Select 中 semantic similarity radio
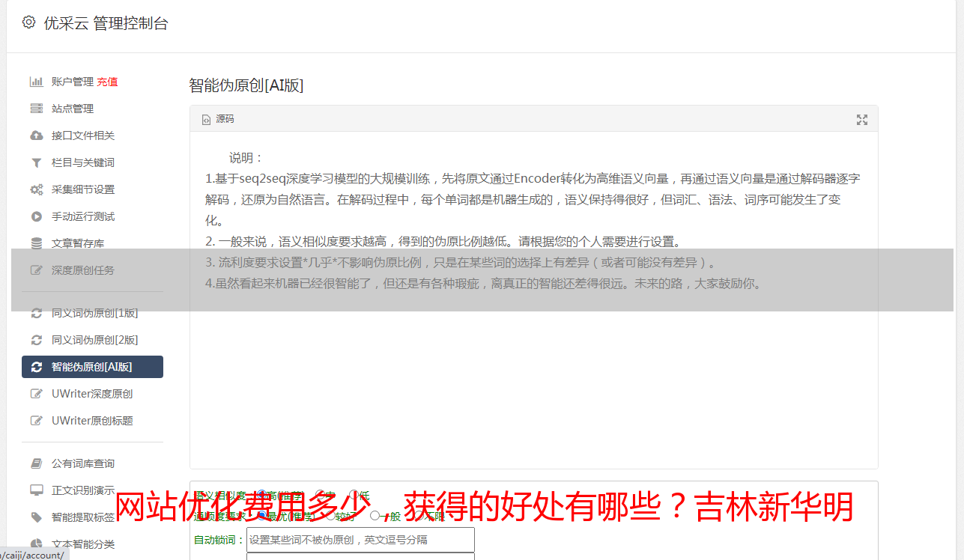The height and width of the screenshot is (560, 964). pyautogui.click(x=320, y=495)
